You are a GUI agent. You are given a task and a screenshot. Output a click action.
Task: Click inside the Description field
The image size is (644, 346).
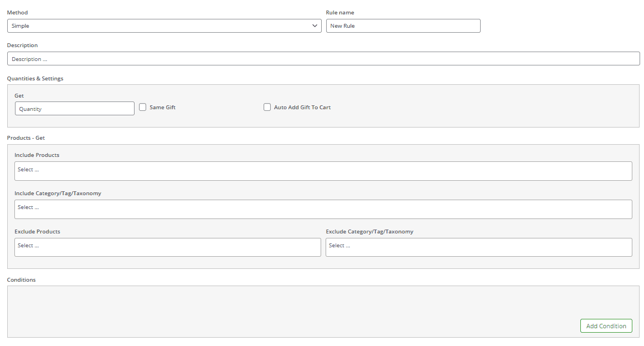tap(323, 58)
